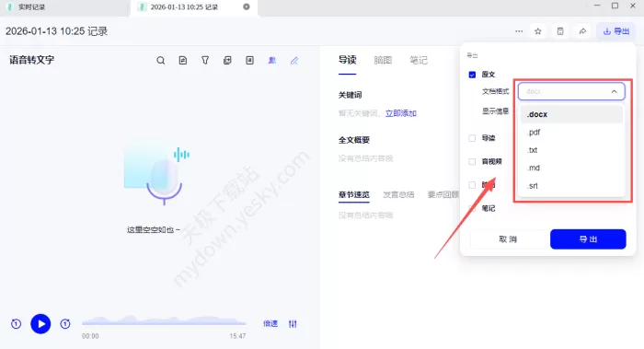The width and height of the screenshot is (644, 349).
Task: Click the 文档格式 label
Action: 495,91
